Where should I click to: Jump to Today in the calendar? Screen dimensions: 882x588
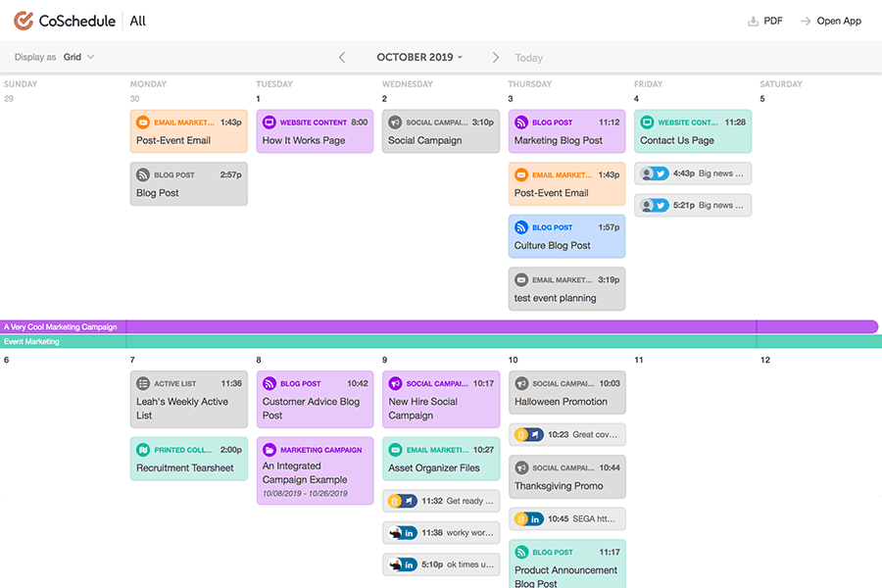(529, 58)
